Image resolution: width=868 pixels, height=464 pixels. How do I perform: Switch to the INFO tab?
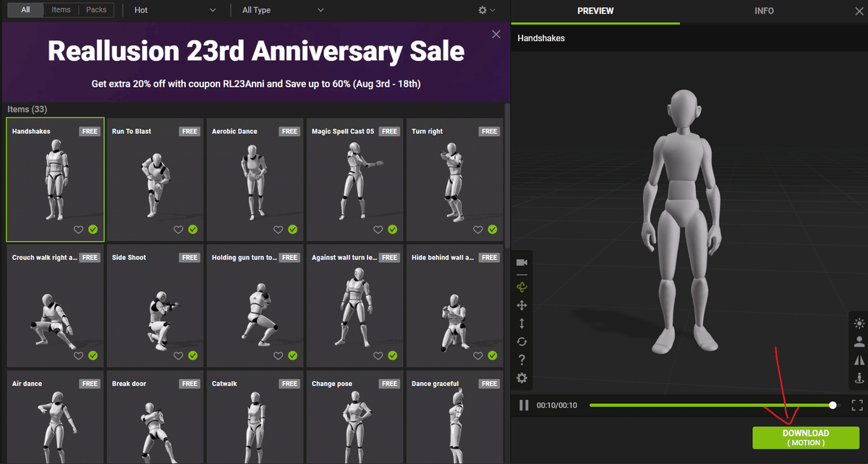(x=764, y=11)
